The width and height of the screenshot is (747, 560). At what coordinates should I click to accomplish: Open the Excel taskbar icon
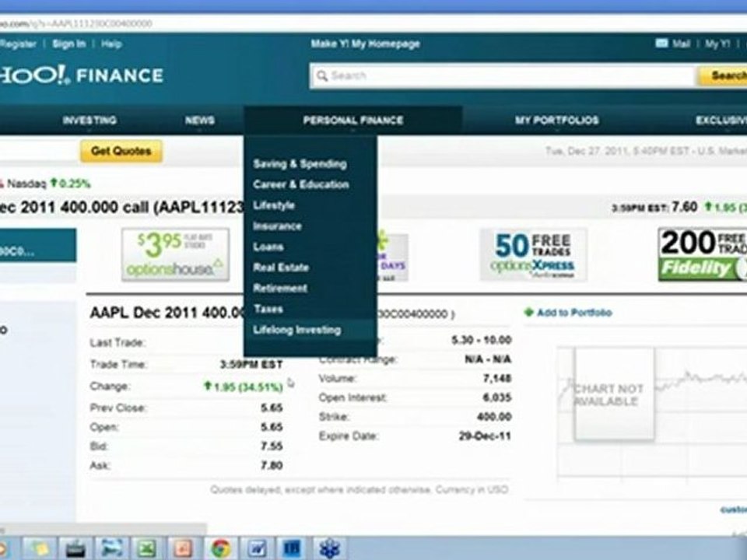[147, 548]
